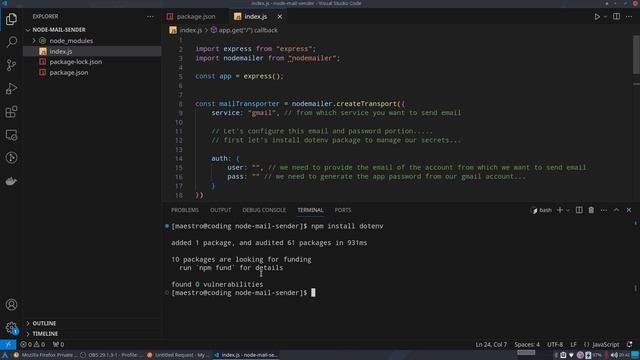Screen dimensions: 640x360
Task: Expand the OUTLINE section
Action: pos(28,323)
